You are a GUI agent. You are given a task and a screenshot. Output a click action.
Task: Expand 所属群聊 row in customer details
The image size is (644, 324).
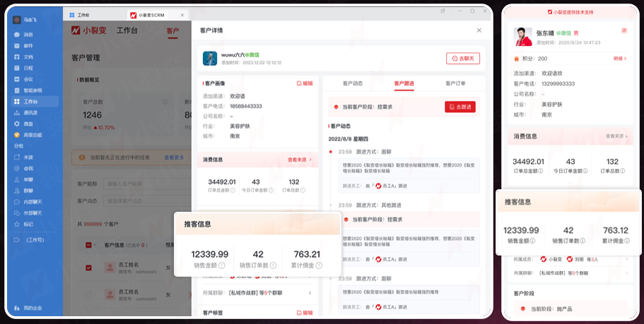tap(309, 292)
